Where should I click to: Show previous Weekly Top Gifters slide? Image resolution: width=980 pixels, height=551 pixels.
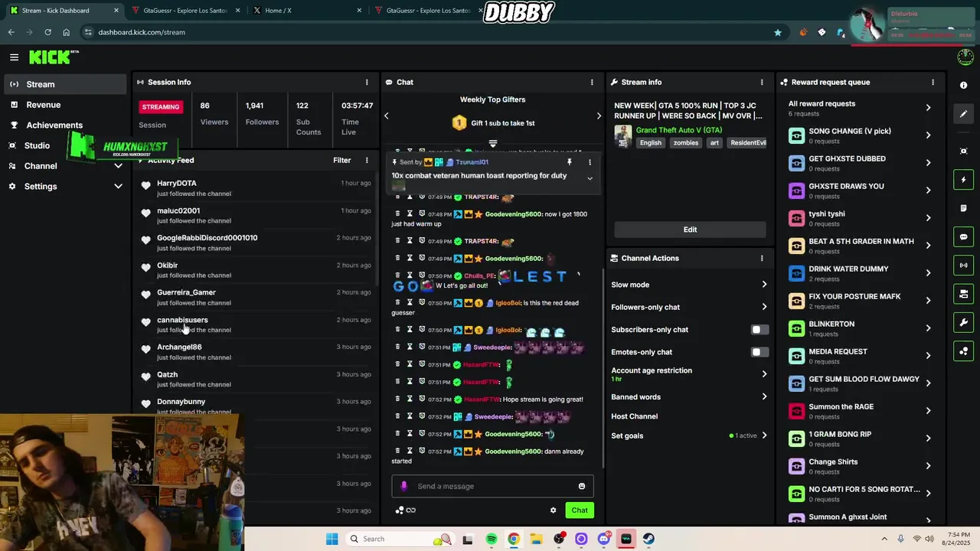click(387, 116)
